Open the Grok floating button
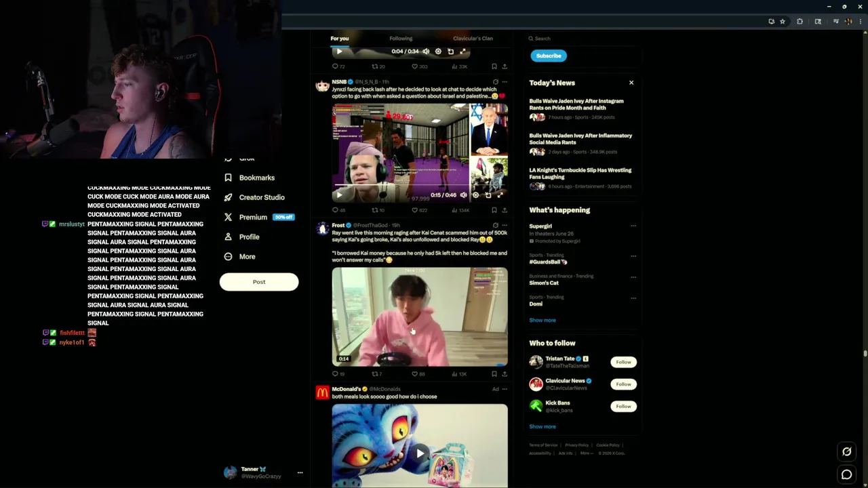Viewport: 868px width, 488px height. tap(846, 451)
